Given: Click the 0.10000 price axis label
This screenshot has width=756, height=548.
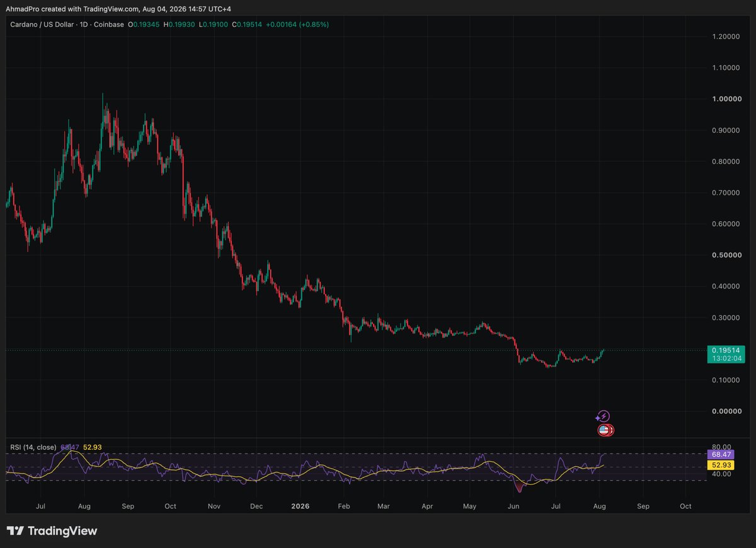Looking at the screenshot, I should (x=726, y=380).
